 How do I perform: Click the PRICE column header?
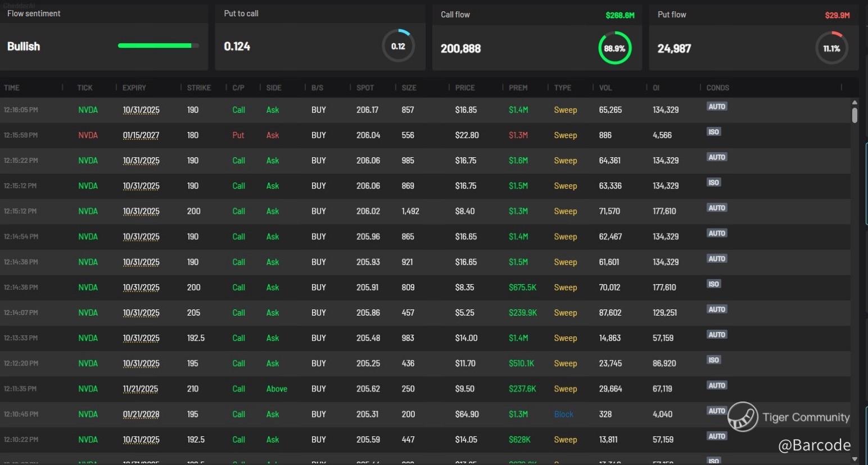click(x=465, y=88)
